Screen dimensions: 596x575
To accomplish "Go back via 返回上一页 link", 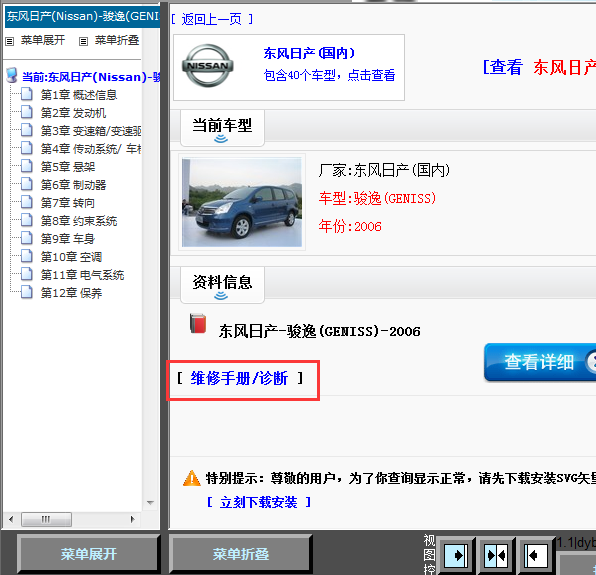I will (211, 19).
